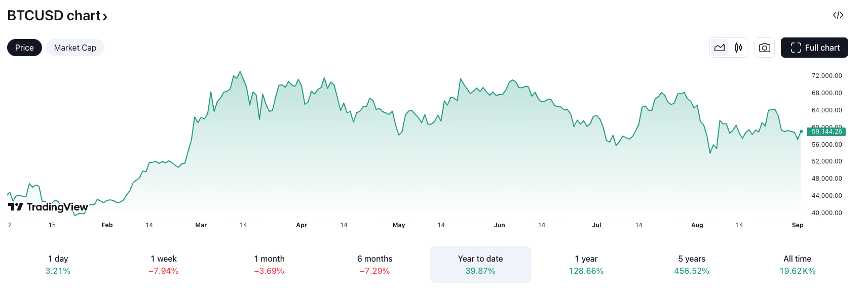Select the 1 day range
This screenshot has width=868, height=295.
[58, 265]
